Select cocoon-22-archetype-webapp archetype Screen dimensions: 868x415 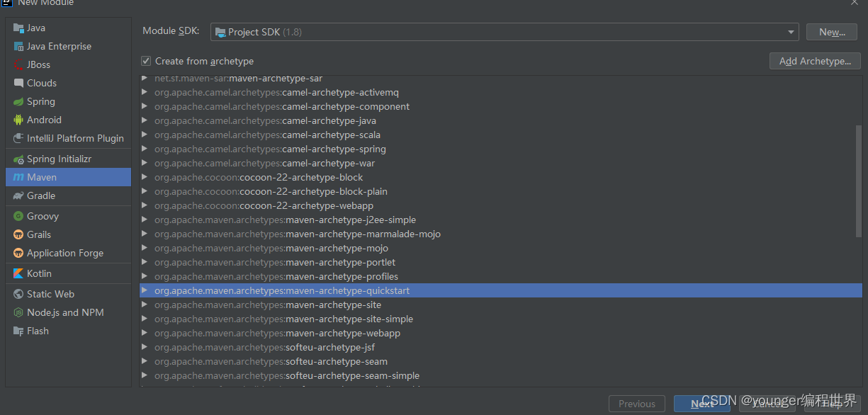[x=500, y=205]
